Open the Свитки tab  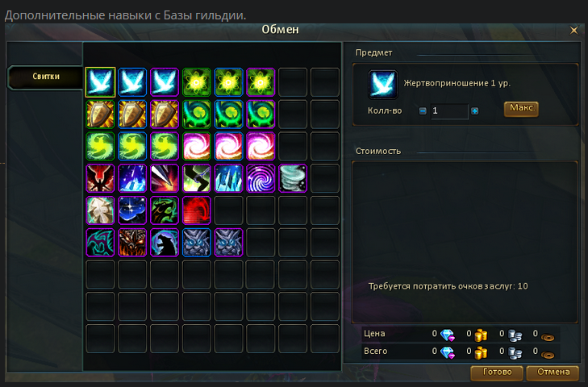[45, 77]
